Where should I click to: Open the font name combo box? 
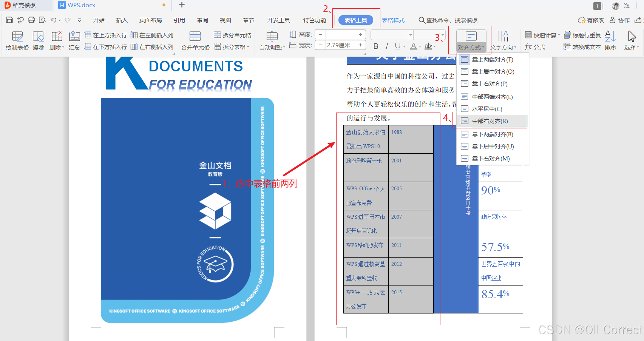[x=392, y=35]
